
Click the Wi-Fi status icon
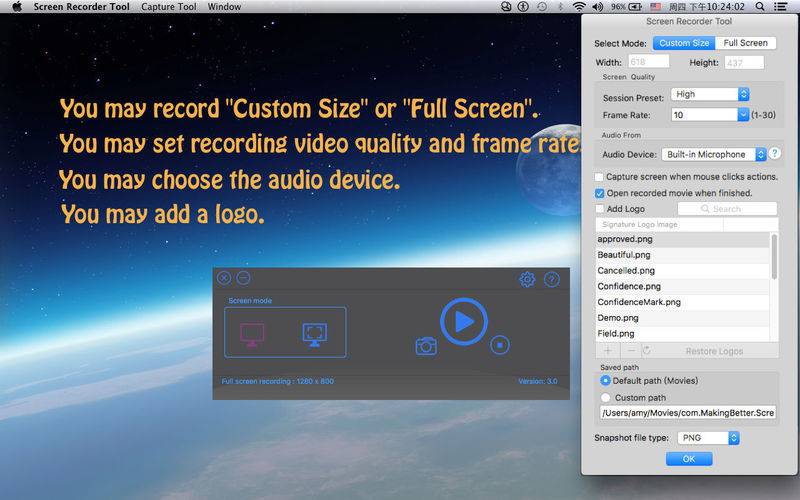[579, 7]
